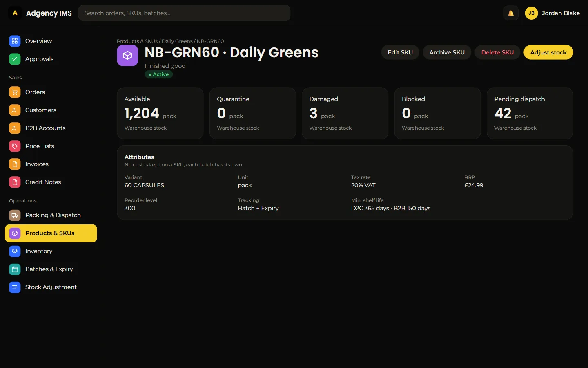Click the Batches & Expiry calendar icon
This screenshot has width=588, height=368.
coord(15,269)
